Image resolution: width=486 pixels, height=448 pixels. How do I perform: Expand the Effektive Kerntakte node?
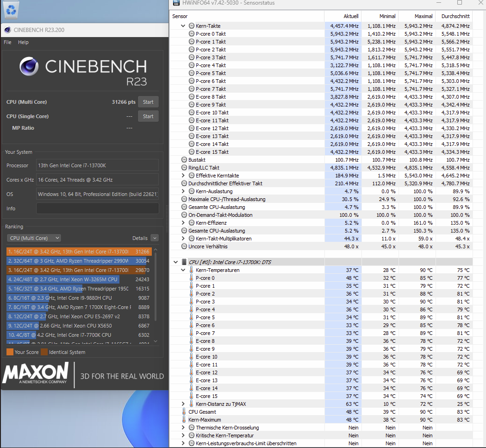click(183, 176)
